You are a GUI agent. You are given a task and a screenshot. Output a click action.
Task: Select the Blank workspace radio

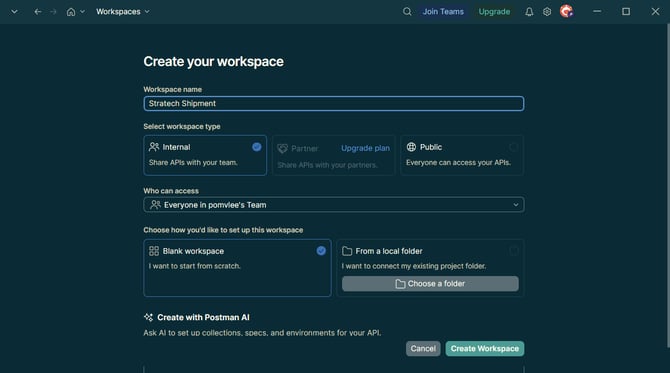pyautogui.click(x=321, y=251)
